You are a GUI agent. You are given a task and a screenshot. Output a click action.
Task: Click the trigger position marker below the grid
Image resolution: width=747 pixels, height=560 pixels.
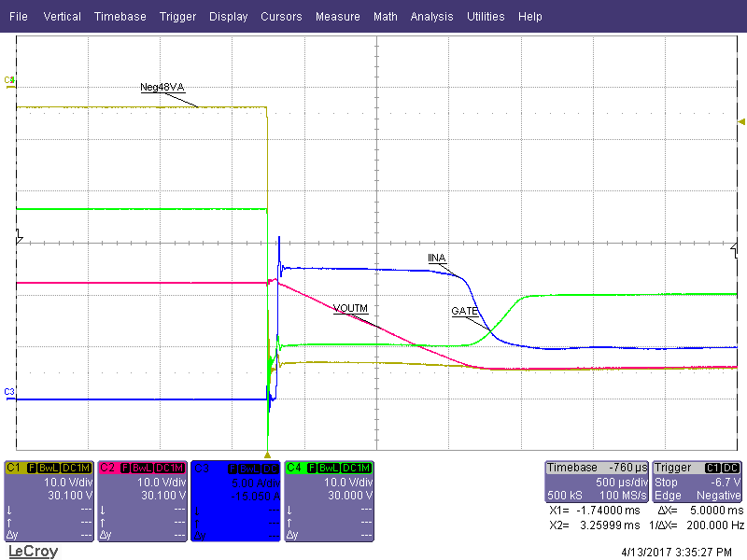coord(268,455)
